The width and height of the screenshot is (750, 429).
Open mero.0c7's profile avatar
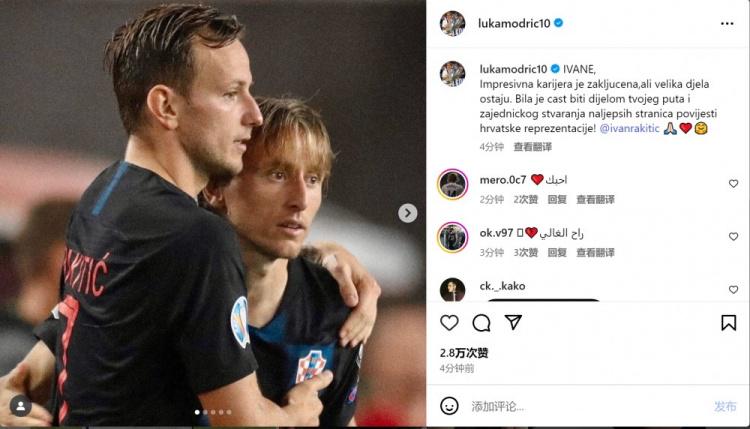click(x=452, y=184)
